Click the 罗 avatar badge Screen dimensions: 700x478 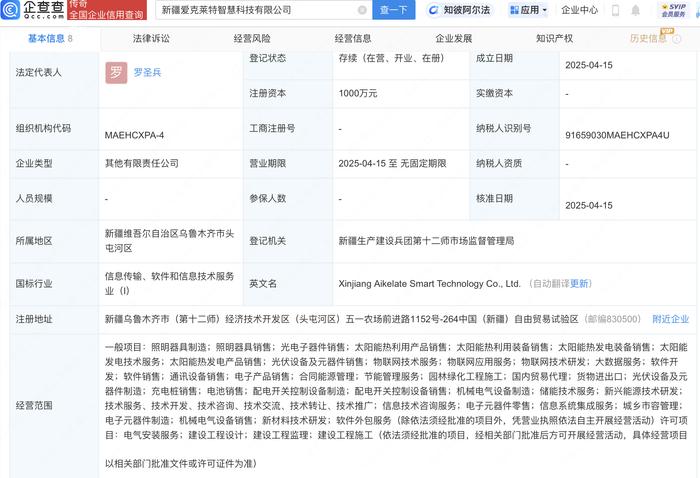click(116, 72)
